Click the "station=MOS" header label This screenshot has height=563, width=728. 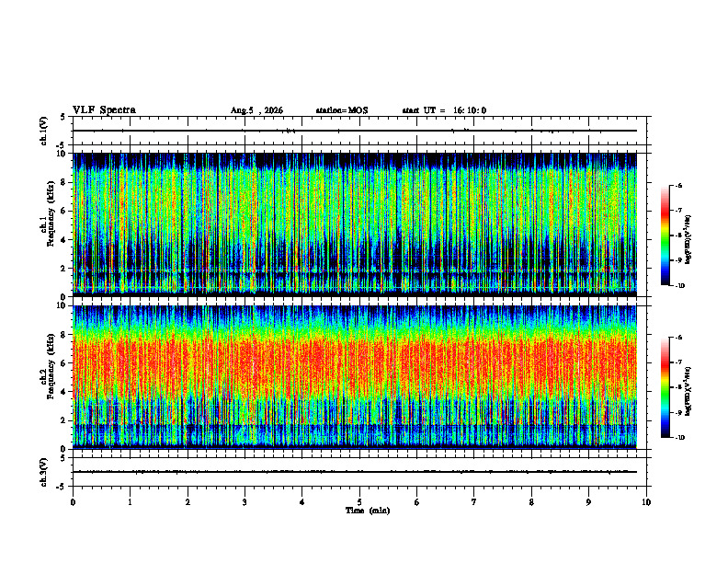342,110
